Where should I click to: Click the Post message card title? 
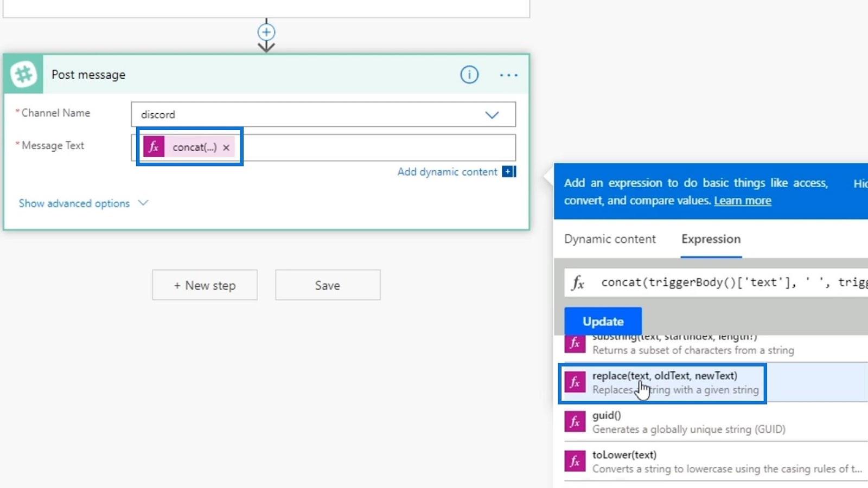[88, 75]
